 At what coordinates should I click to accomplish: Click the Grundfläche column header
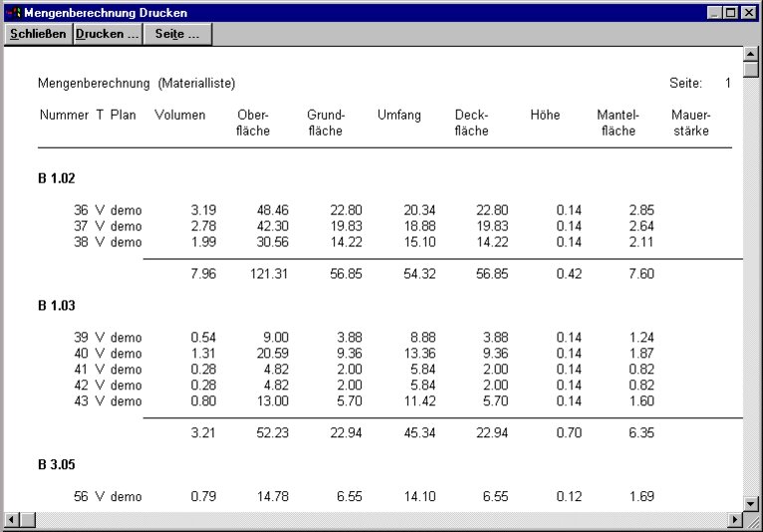(x=326, y=123)
